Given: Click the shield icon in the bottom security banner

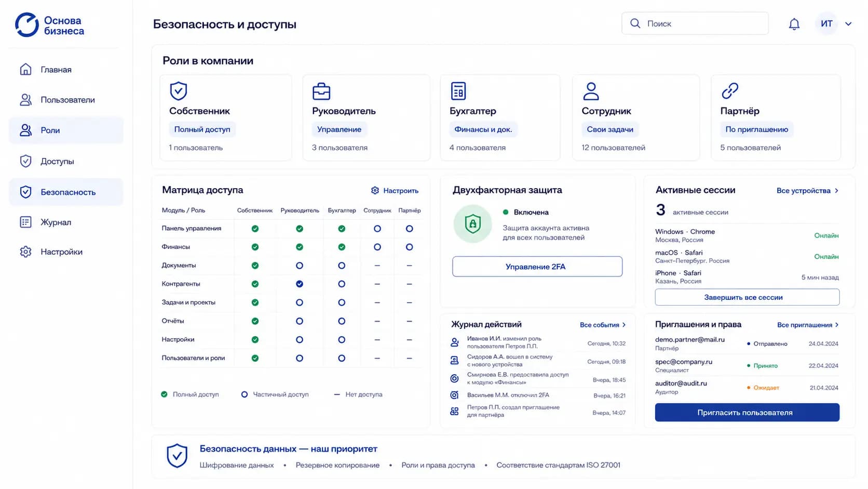Looking at the screenshot, I should (177, 456).
